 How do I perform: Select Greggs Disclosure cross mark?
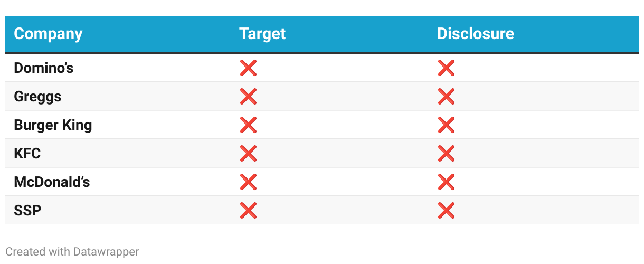(446, 97)
